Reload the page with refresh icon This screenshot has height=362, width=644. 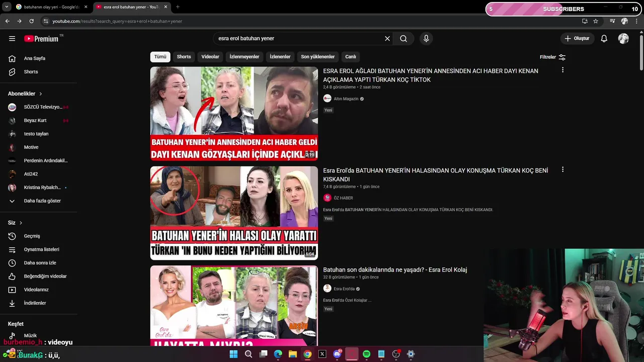pos(31,21)
